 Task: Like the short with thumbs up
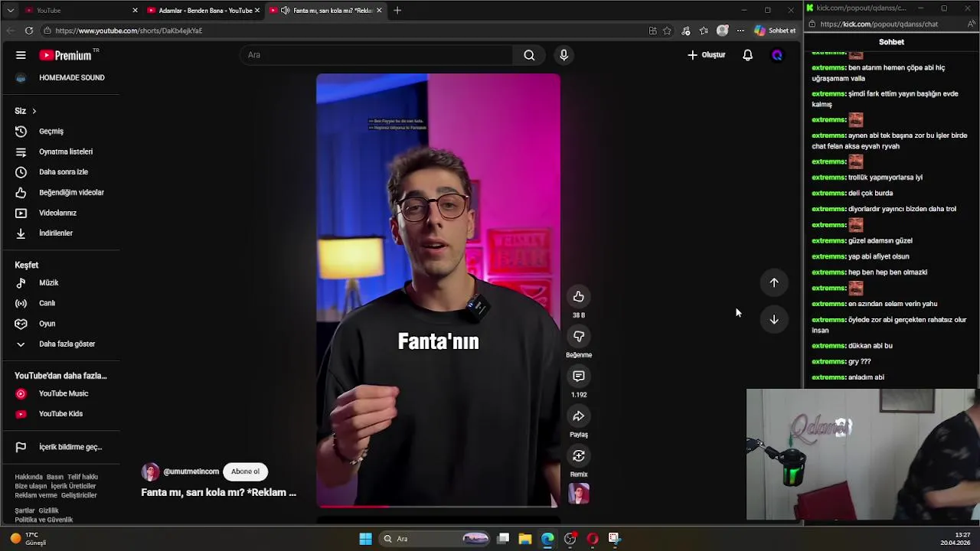(579, 297)
